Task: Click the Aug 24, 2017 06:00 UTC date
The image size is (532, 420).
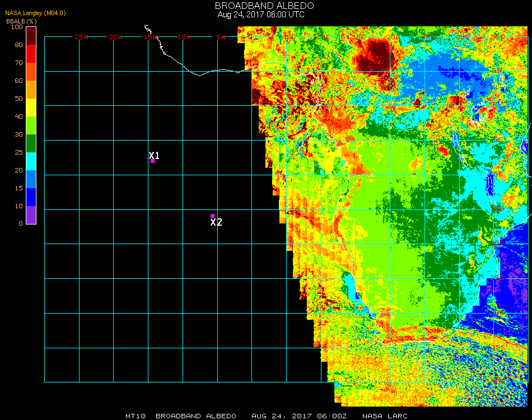Action: pyautogui.click(x=261, y=15)
